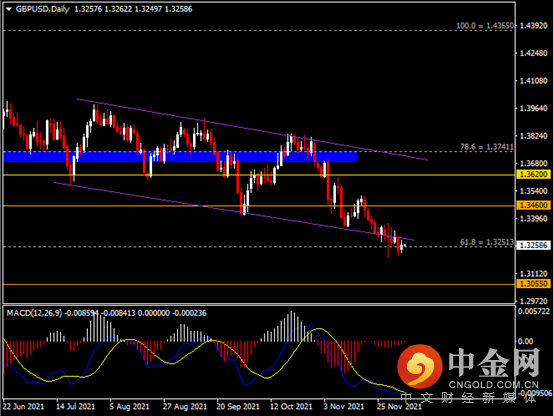The width and height of the screenshot is (554, 416).
Task: Select the yellow horizontal line at 1.36200
Action: (x=259, y=175)
